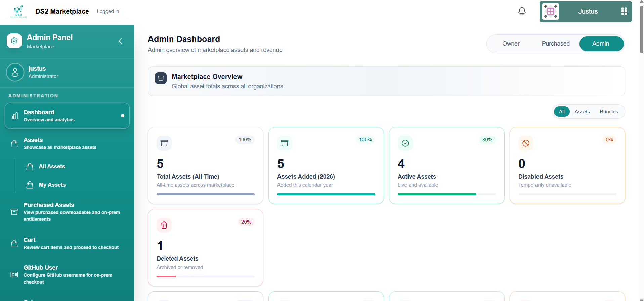
Task: Click the GitHub User ID card icon
Action: click(14, 275)
